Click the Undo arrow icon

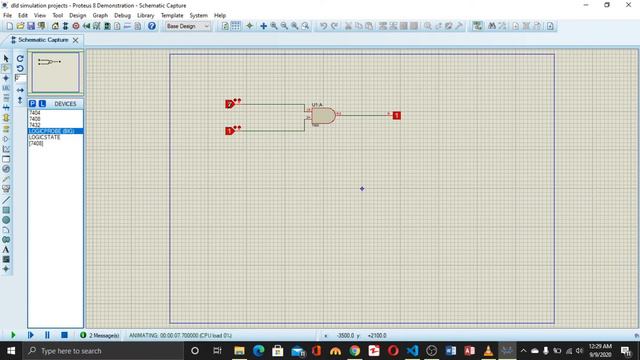323,26
